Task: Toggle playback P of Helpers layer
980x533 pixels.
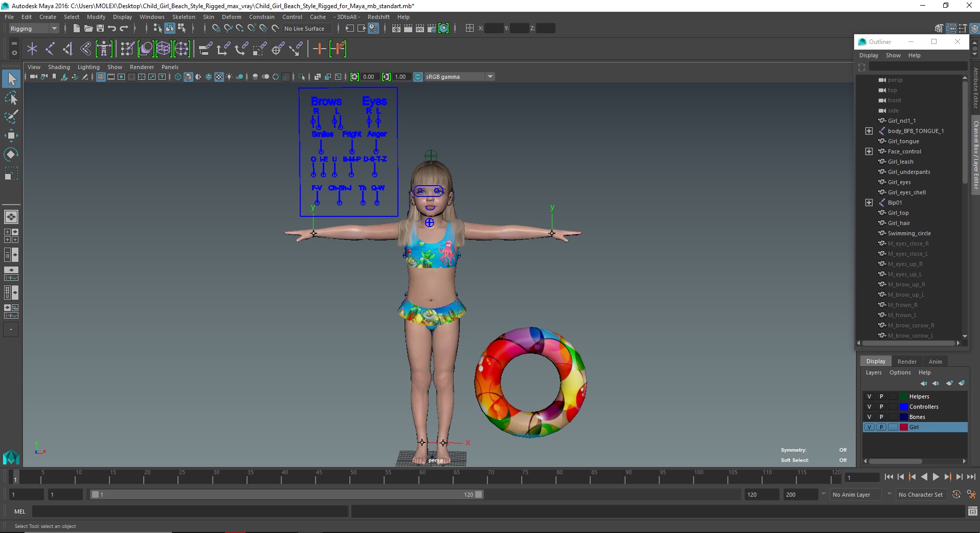Action: tap(881, 396)
